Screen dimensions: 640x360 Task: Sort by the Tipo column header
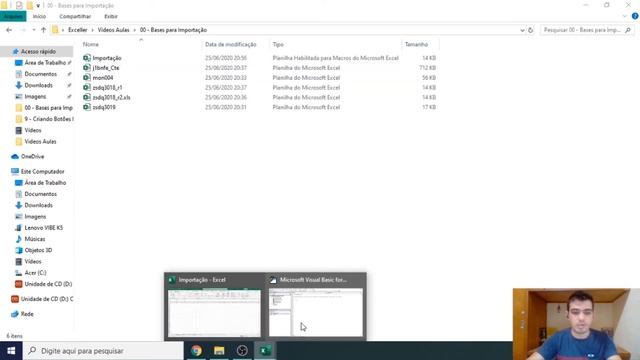[x=278, y=44]
